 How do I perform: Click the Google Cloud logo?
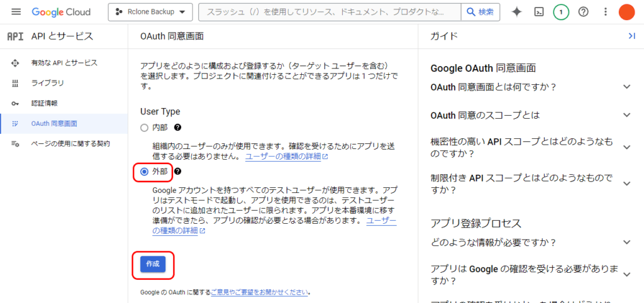coord(61,12)
